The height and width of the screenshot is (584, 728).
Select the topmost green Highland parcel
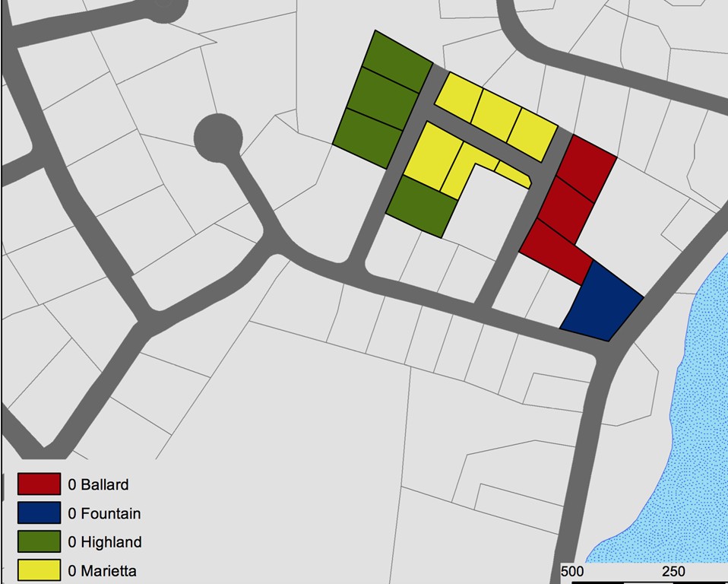click(x=397, y=62)
